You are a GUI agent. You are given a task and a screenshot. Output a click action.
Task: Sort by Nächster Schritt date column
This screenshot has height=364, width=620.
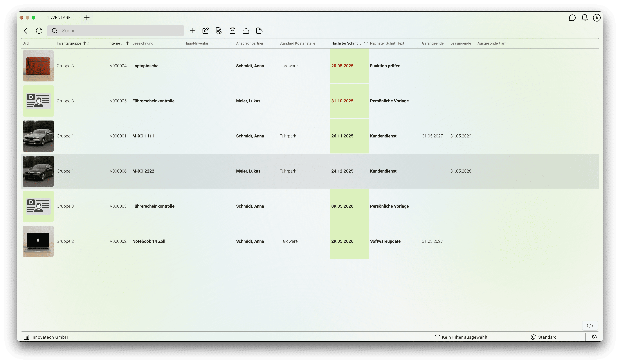346,43
